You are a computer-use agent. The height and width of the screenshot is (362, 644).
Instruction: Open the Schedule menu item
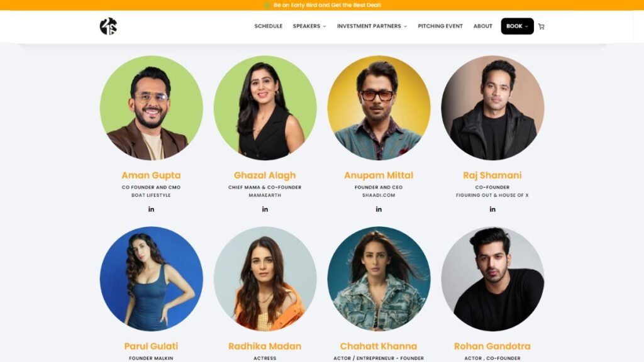coord(268,26)
